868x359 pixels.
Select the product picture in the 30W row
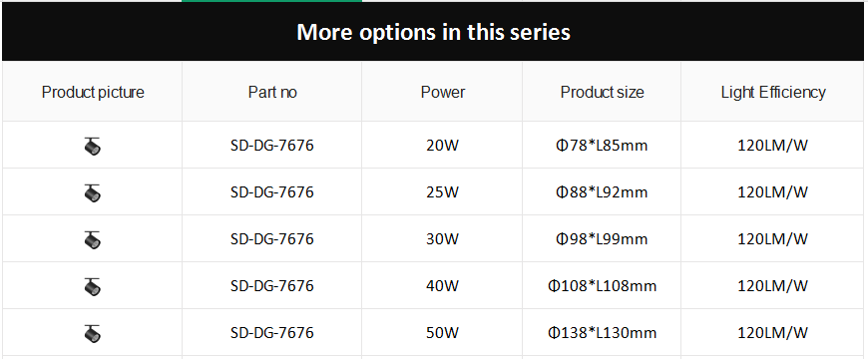(93, 239)
